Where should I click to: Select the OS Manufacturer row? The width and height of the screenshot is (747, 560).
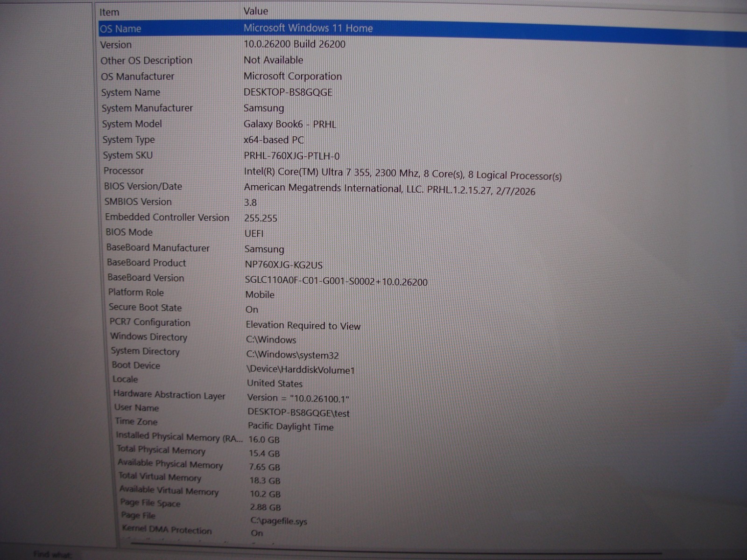138,77
